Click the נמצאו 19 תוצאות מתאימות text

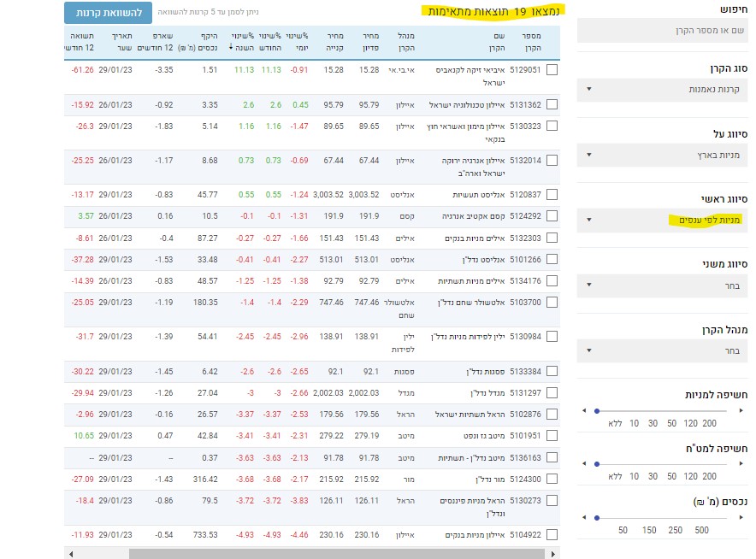[x=493, y=12]
